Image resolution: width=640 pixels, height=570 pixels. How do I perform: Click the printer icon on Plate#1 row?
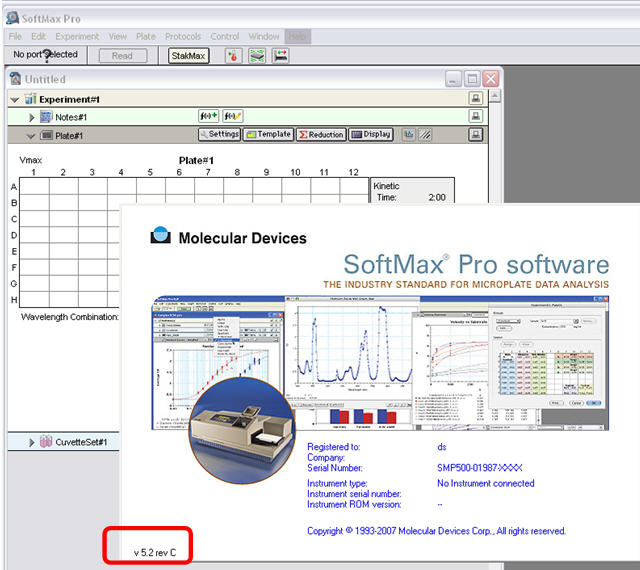476,135
